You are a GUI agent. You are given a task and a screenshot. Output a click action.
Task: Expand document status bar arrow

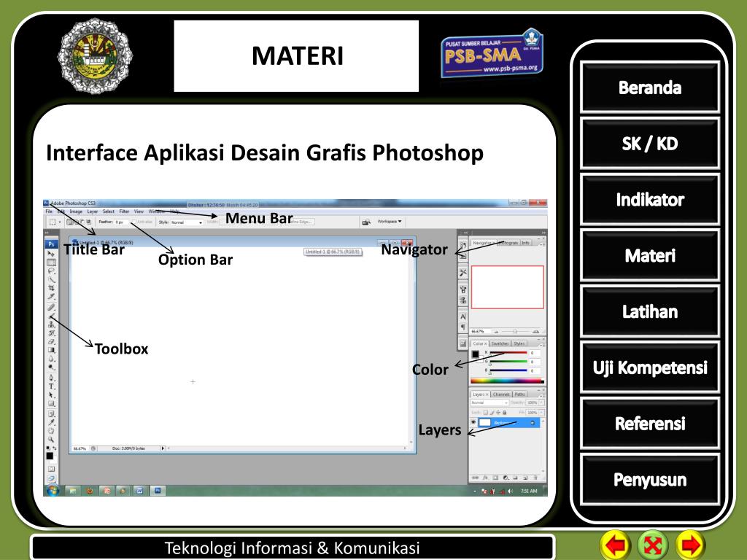[x=163, y=448]
